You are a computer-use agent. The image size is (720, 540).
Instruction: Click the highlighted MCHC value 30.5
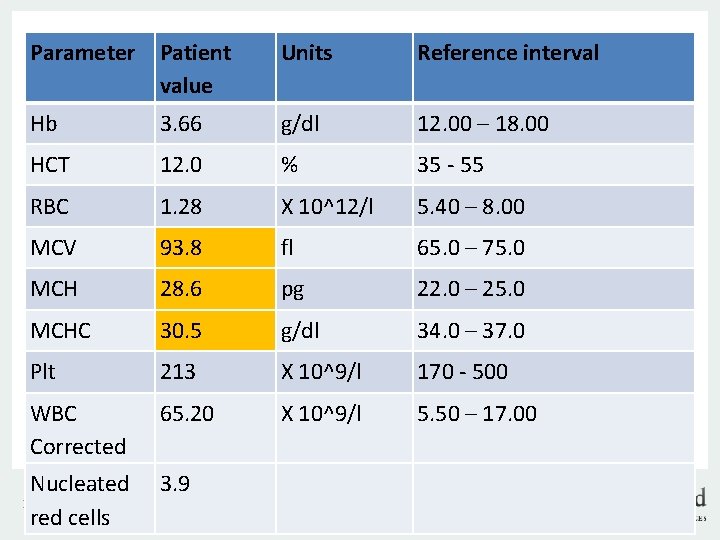(181, 331)
